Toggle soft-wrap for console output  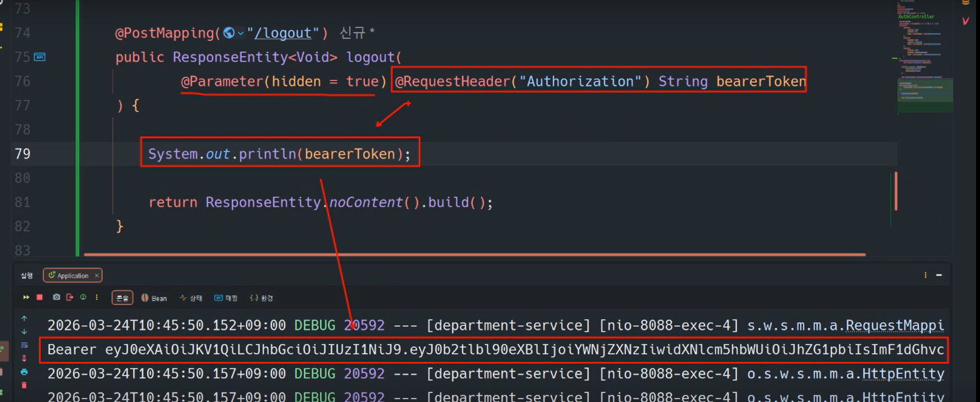[x=24, y=345]
